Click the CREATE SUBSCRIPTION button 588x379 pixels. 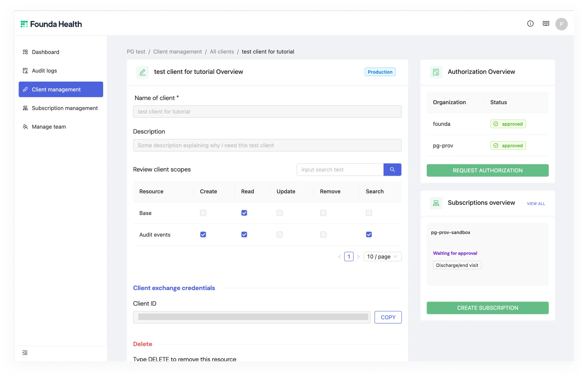pos(488,308)
